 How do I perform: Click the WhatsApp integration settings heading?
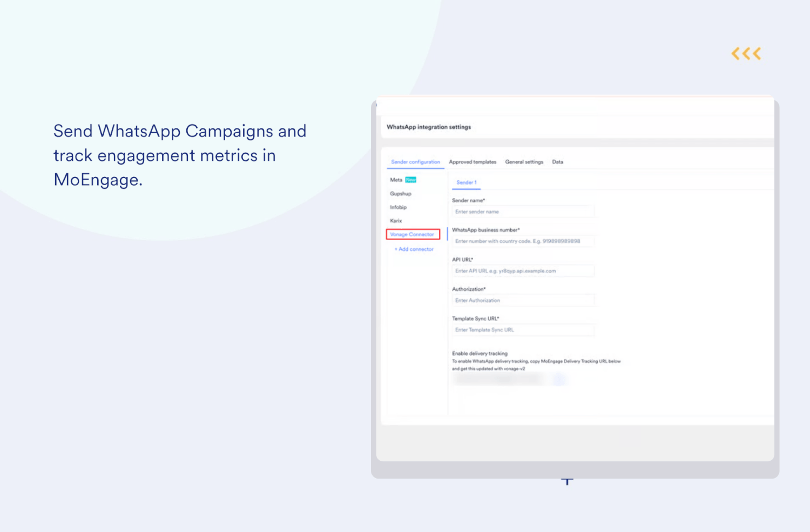pyautogui.click(x=429, y=127)
